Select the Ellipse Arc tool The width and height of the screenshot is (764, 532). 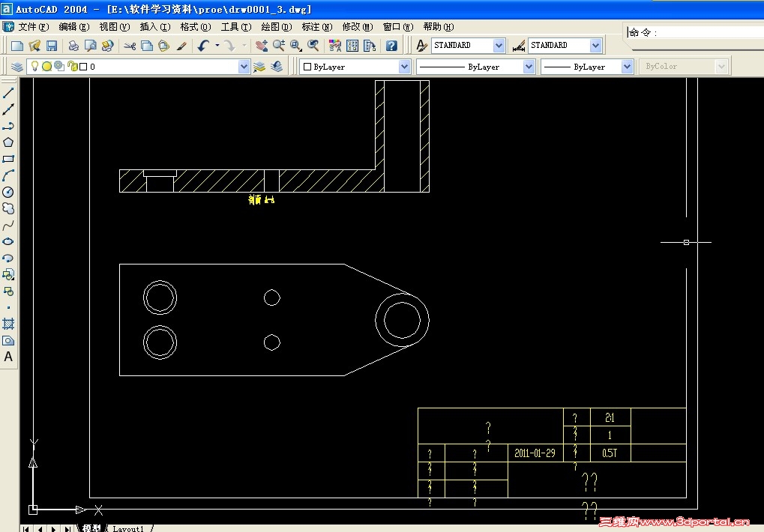click(8, 258)
